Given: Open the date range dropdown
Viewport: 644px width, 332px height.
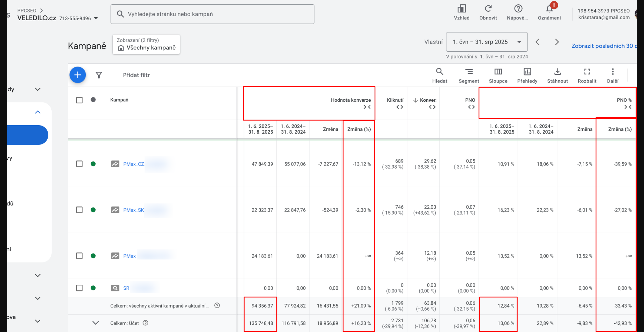Looking at the screenshot, I should pyautogui.click(x=486, y=42).
